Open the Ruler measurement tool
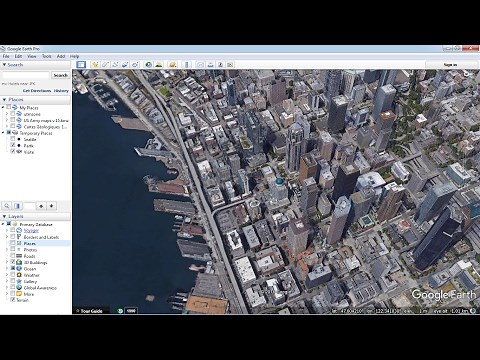 [186, 64]
